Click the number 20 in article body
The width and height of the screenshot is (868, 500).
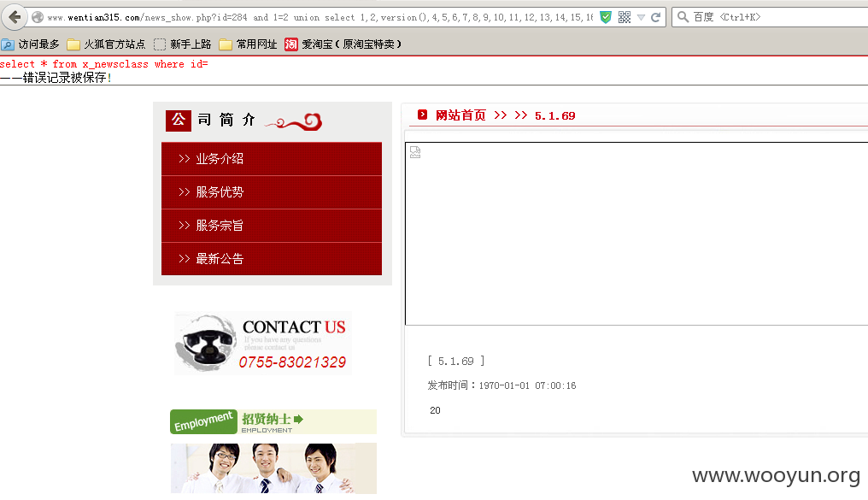tap(435, 410)
